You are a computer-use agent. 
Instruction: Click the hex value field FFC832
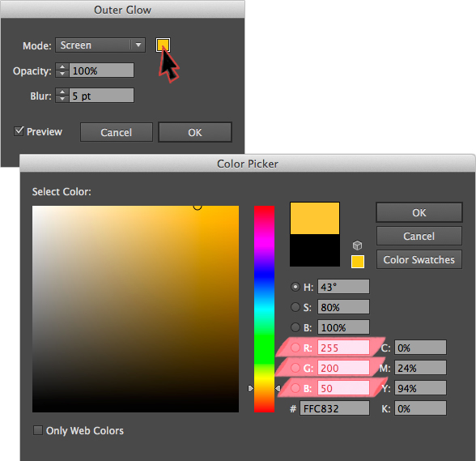(x=334, y=408)
